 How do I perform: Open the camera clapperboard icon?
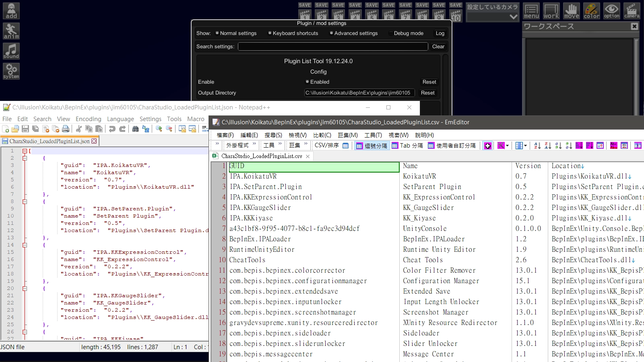pos(632,11)
